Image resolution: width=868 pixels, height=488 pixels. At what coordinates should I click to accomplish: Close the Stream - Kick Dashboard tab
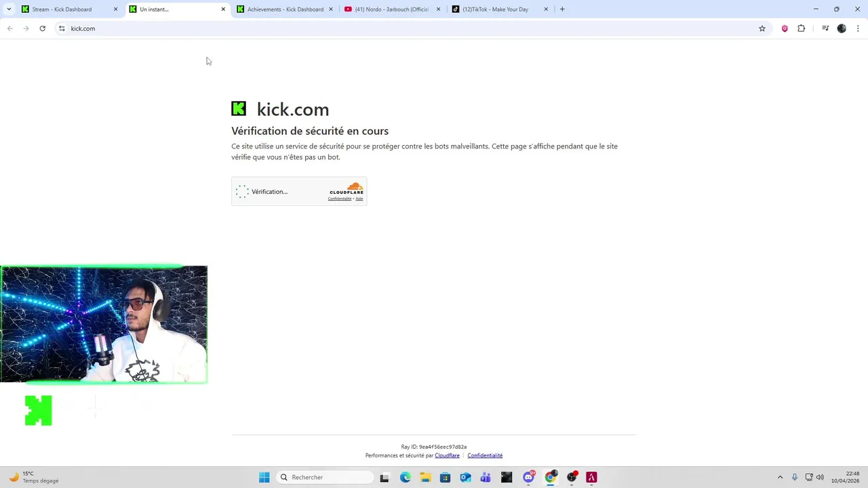115,9
